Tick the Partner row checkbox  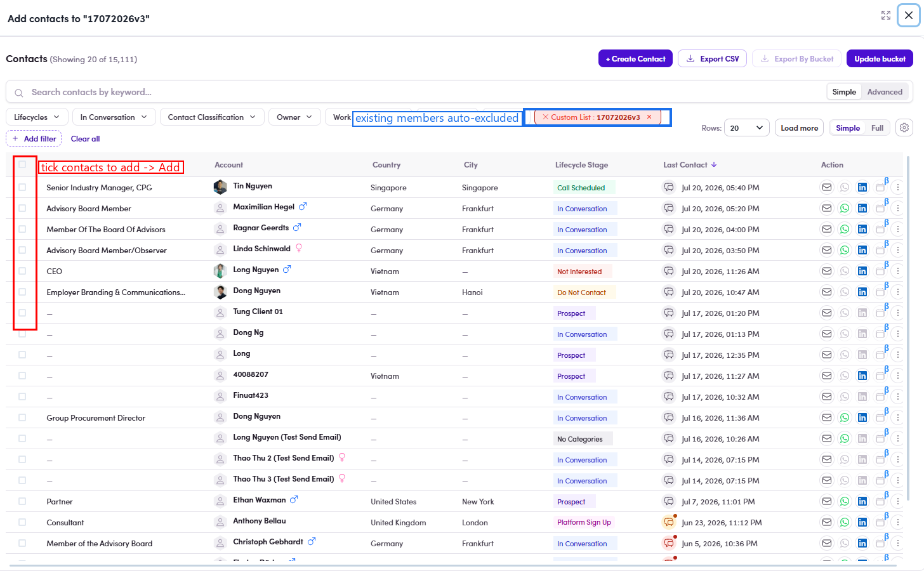click(x=22, y=501)
